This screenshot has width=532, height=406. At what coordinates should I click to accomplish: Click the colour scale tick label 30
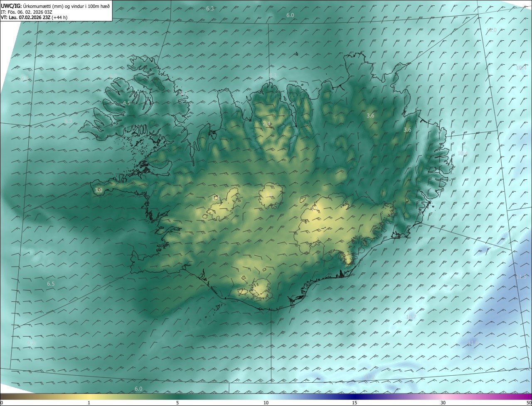443,403
